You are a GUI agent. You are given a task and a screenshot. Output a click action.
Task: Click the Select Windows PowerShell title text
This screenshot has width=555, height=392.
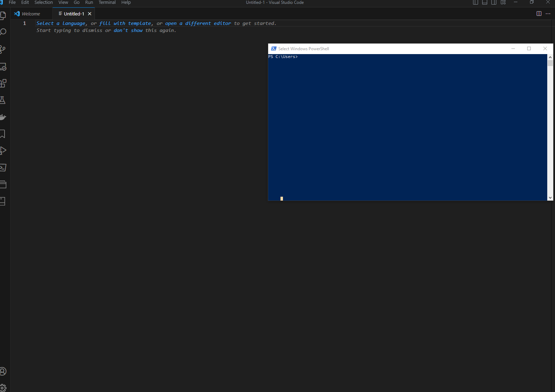click(304, 49)
